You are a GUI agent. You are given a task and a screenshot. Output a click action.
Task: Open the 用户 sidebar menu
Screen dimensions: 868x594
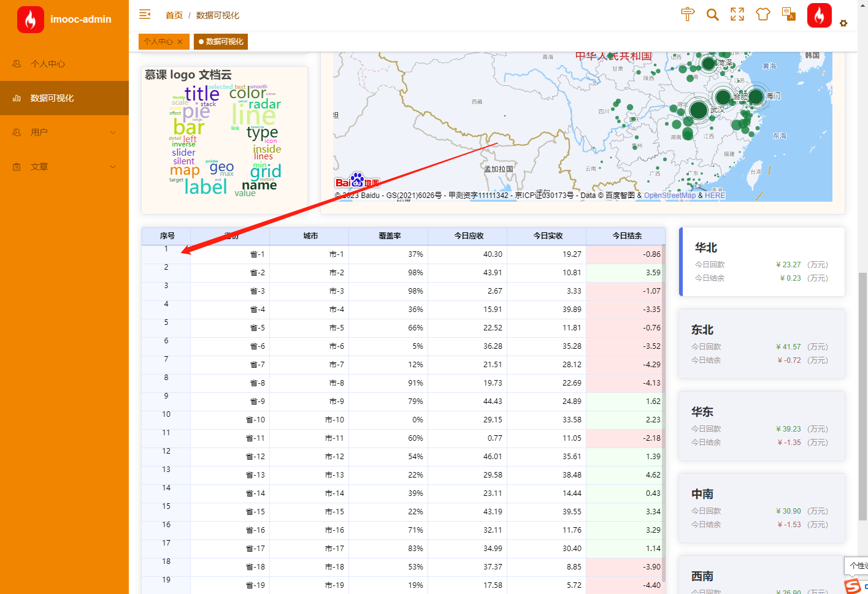coord(64,132)
